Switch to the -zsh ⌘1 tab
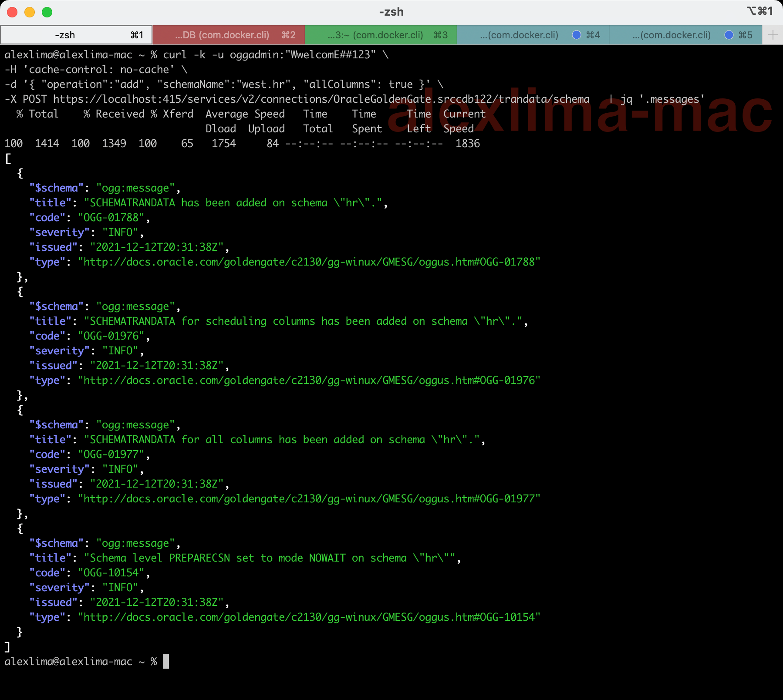Image resolution: width=783 pixels, height=700 pixels. 76,35
